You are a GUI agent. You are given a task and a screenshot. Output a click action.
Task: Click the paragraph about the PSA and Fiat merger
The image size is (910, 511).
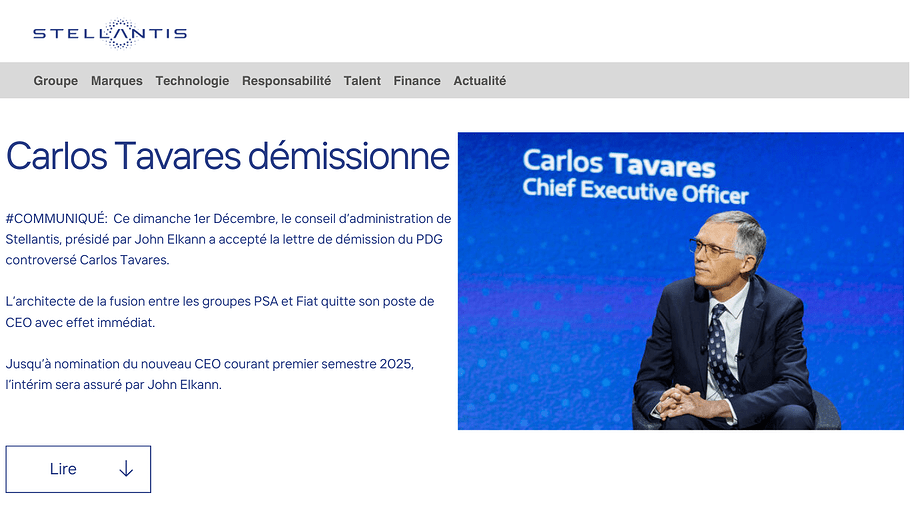[220, 311]
